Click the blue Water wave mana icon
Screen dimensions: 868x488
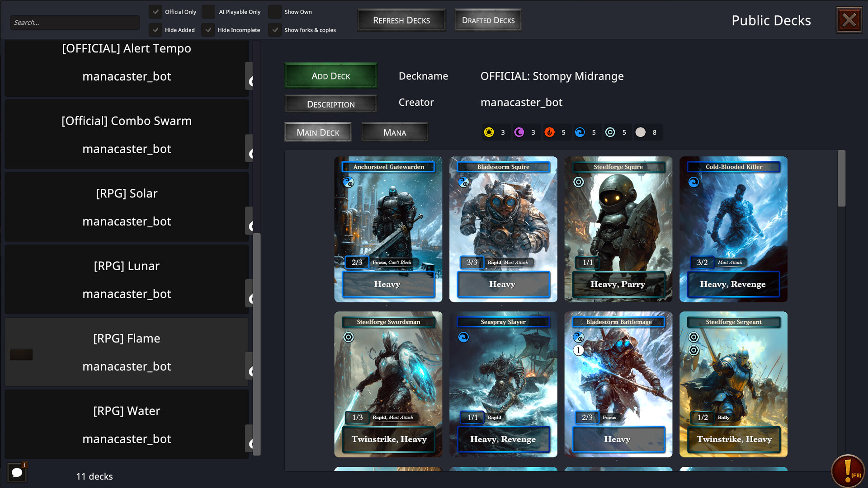coord(580,132)
